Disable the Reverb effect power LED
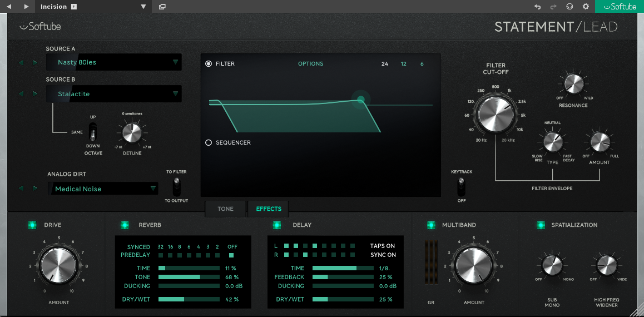 pyautogui.click(x=125, y=225)
